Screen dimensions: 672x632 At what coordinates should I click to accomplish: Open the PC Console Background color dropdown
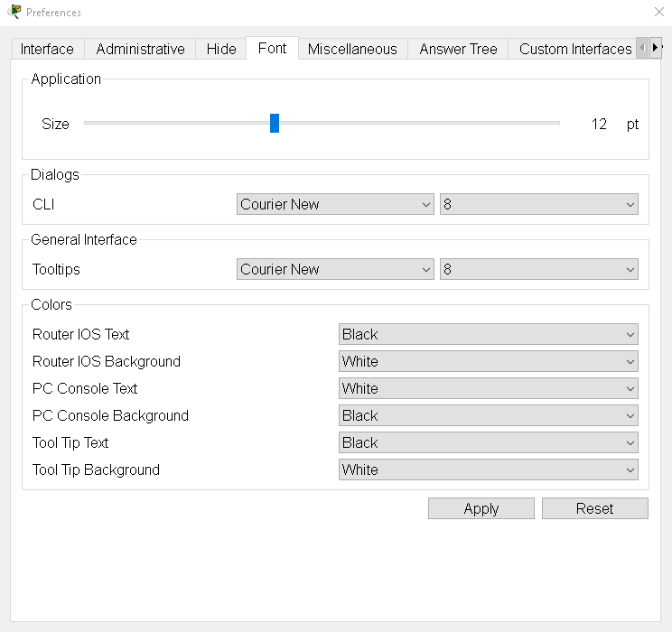488,416
